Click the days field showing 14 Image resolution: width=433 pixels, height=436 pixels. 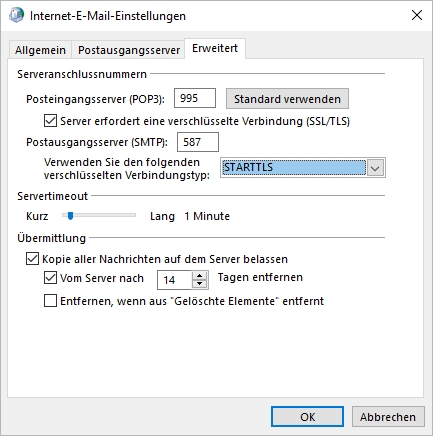click(x=175, y=280)
